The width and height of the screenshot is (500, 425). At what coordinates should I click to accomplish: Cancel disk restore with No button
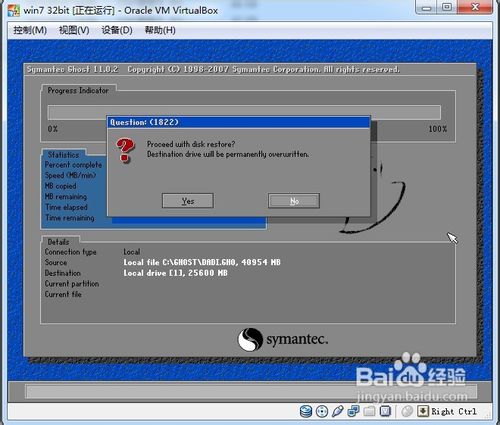click(x=294, y=201)
